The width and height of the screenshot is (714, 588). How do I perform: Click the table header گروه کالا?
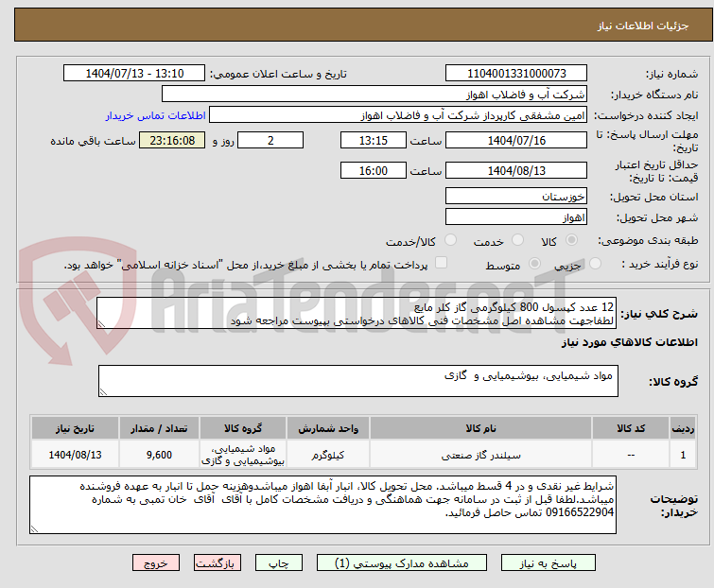(243, 428)
